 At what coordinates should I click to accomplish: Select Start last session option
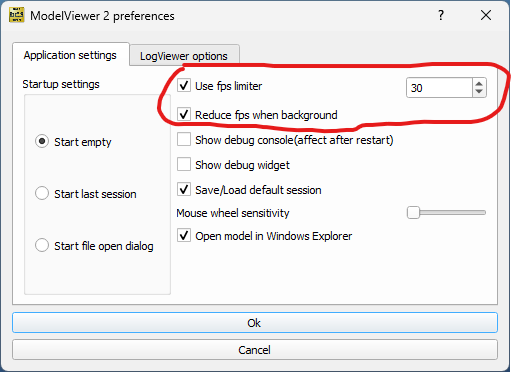(42, 193)
